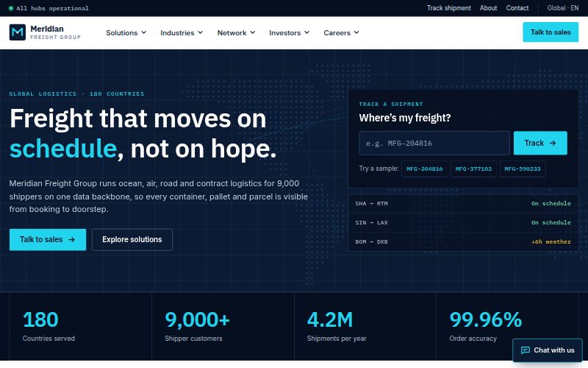Follow the Track shipment top link
588x368 pixels.
(449, 8)
